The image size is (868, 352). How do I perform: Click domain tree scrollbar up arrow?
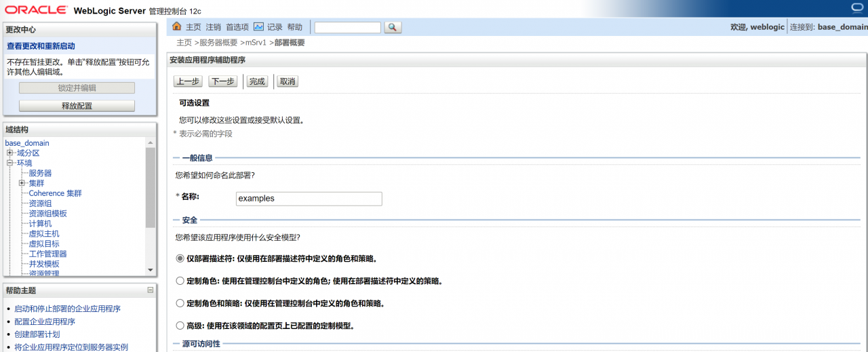point(151,143)
